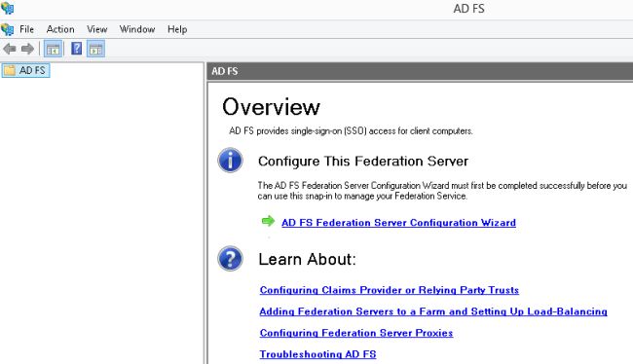This screenshot has height=364, width=633.
Task: Open Configuring Federation Server Proxies link
Action: point(356,333)
